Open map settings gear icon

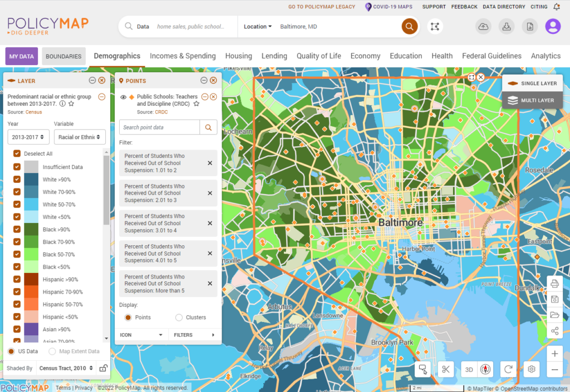pyautogui.click(x=532, y=370)
